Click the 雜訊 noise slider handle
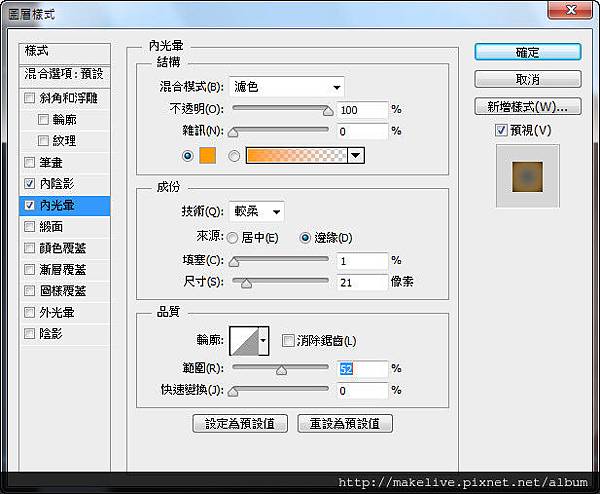The image size is (600, 494). point(233,132)
